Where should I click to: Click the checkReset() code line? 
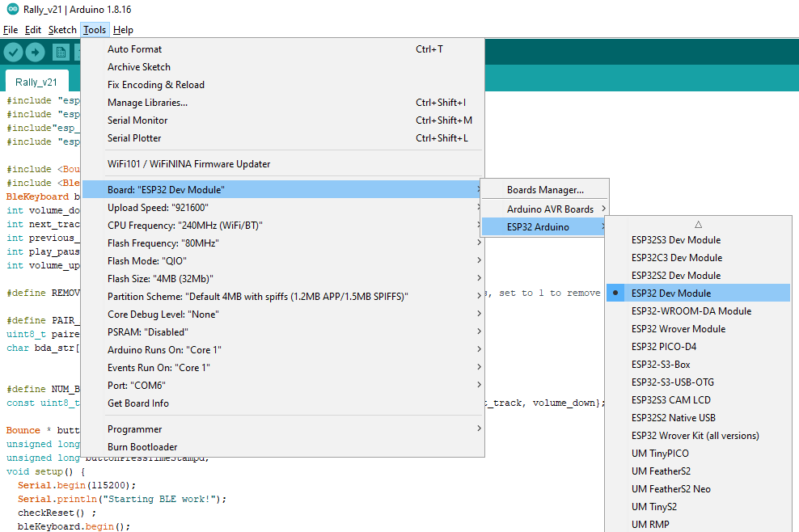tap(57, 513)
